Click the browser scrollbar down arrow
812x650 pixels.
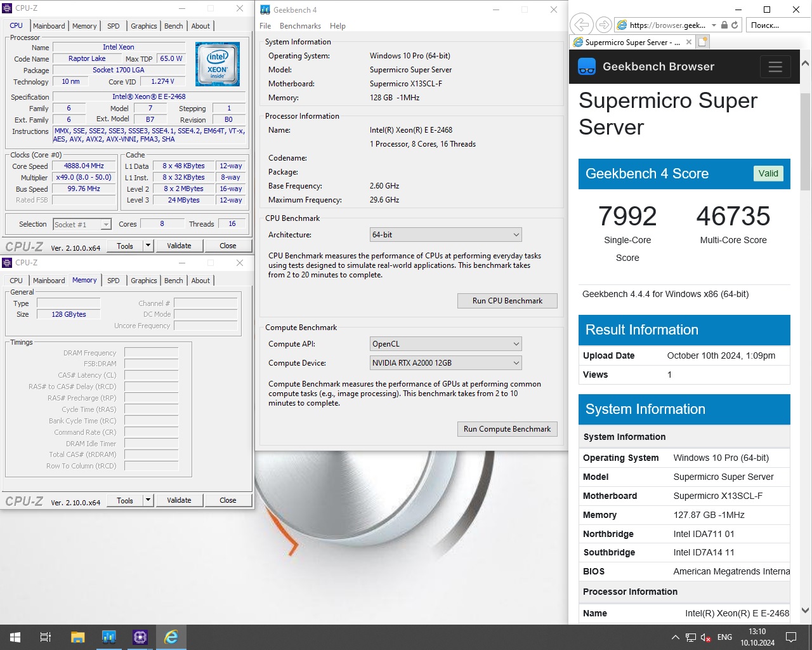pyautogui.click(x=805, y=611)
